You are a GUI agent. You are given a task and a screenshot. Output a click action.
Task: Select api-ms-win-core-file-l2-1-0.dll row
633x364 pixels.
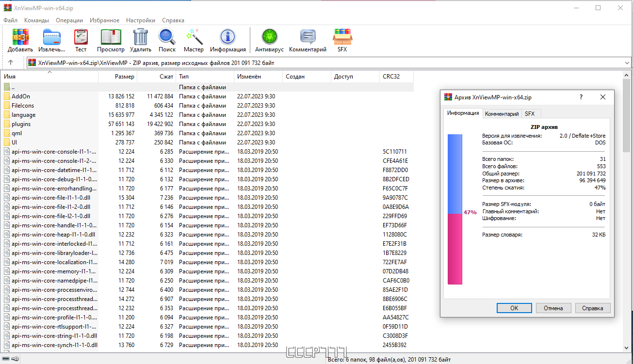click(x=207, y=216)
